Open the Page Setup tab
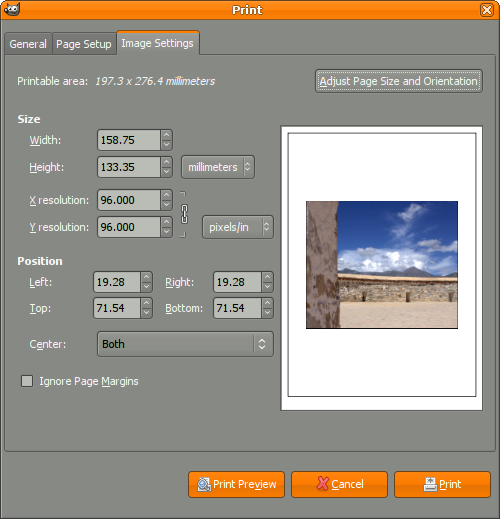 pyautogui.click(x=84, y=44)
